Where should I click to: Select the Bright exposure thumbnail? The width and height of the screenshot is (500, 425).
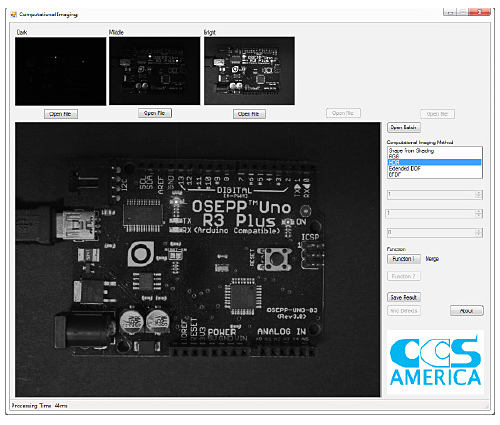click(x=249, y=71)
